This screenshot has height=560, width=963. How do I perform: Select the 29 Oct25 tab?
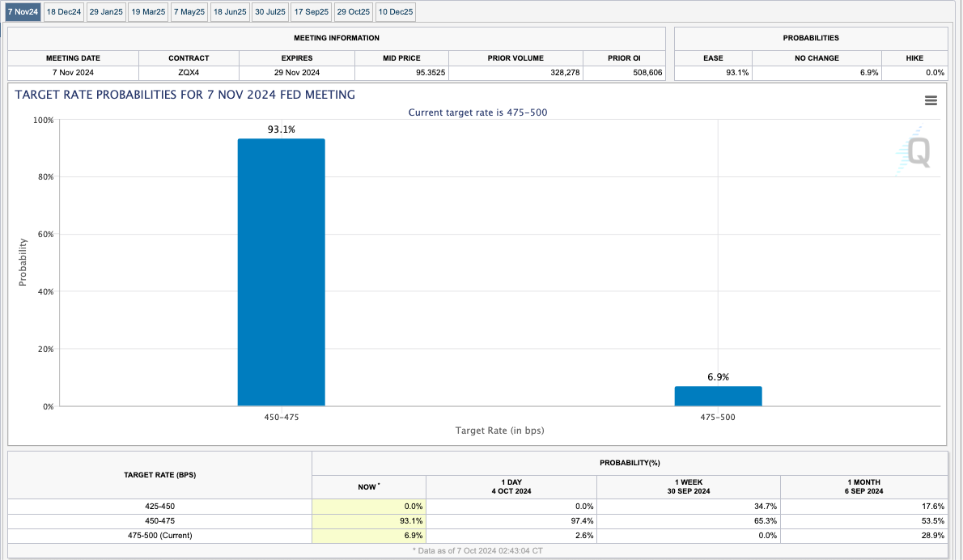click(x=353, y=12)
